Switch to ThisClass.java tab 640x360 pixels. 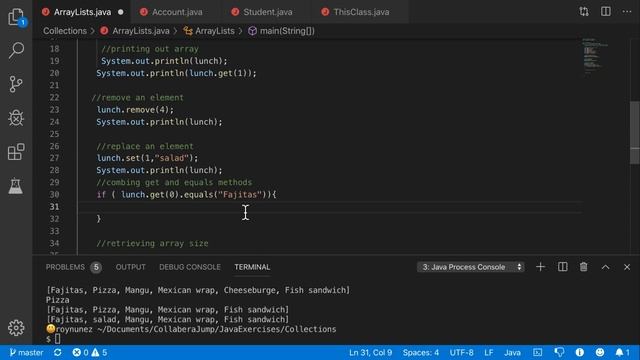click(x=361, y=12)
